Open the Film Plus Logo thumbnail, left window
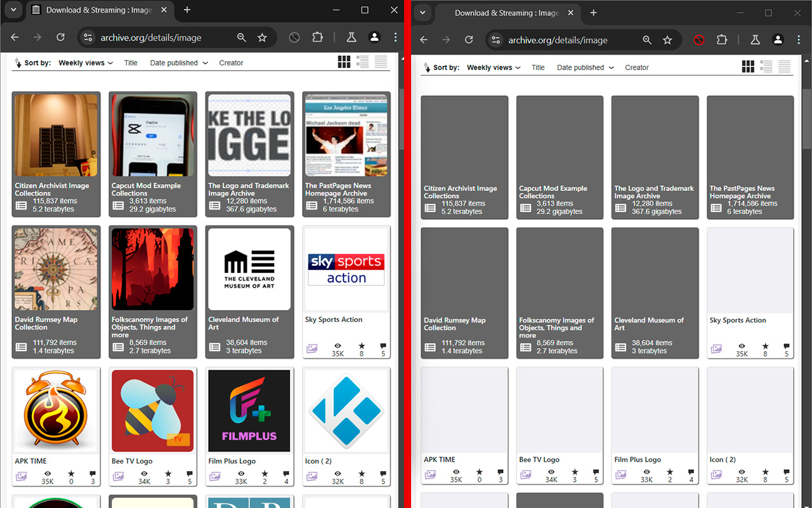Screen dimensions: 812x508 [x=249, y=411]
